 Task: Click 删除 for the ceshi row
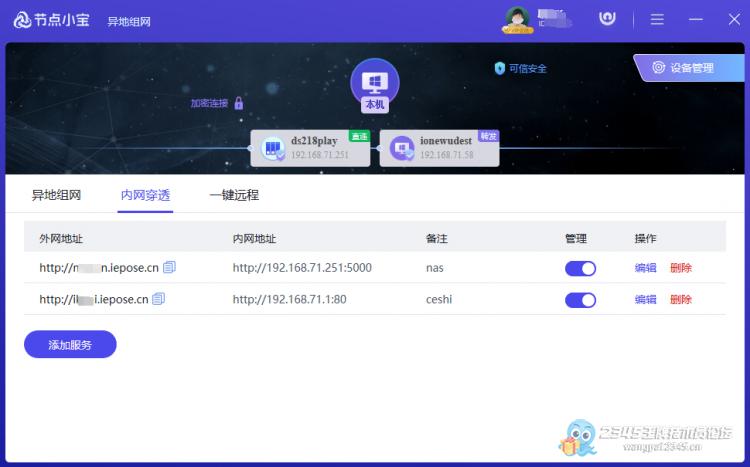pyautogui.click(x=681, y=300)
